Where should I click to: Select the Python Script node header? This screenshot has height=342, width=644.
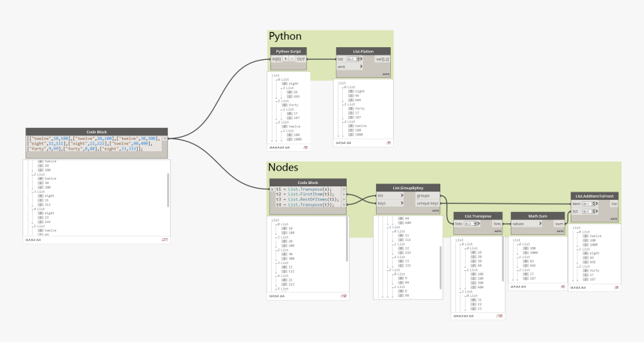pos(288,52)
